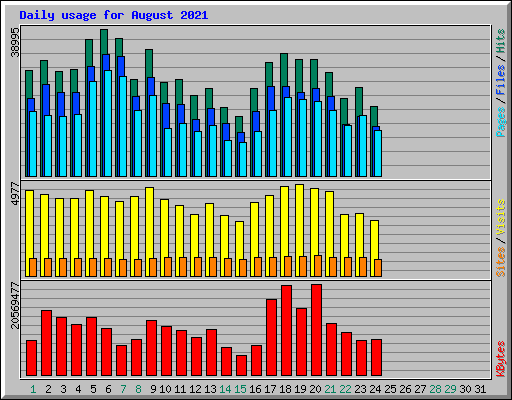Click day 24 on the x-axis

tap(375, 389)
